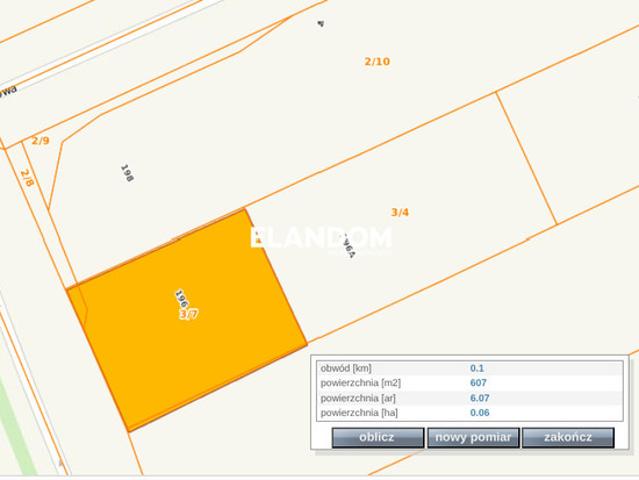
Task: Click the powierzchnia [m2] row label
Action: click(x=361, y=383)
